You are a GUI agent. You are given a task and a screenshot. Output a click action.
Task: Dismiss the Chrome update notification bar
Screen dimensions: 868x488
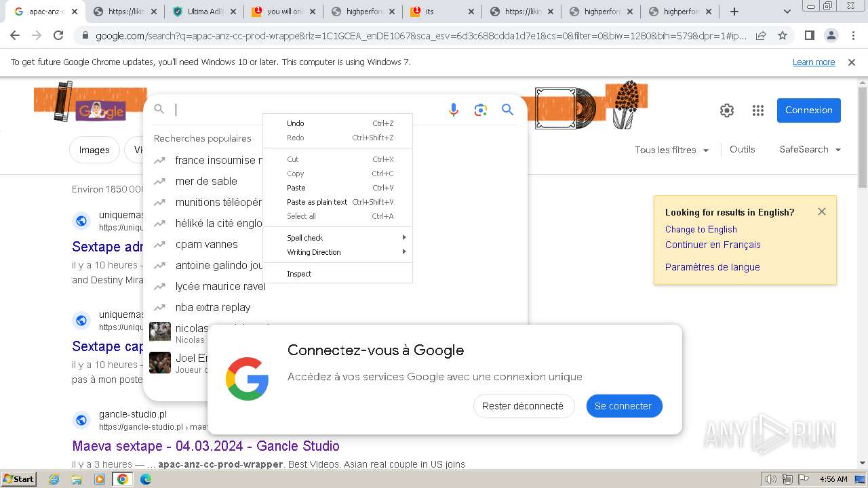(x=852, y=62)
